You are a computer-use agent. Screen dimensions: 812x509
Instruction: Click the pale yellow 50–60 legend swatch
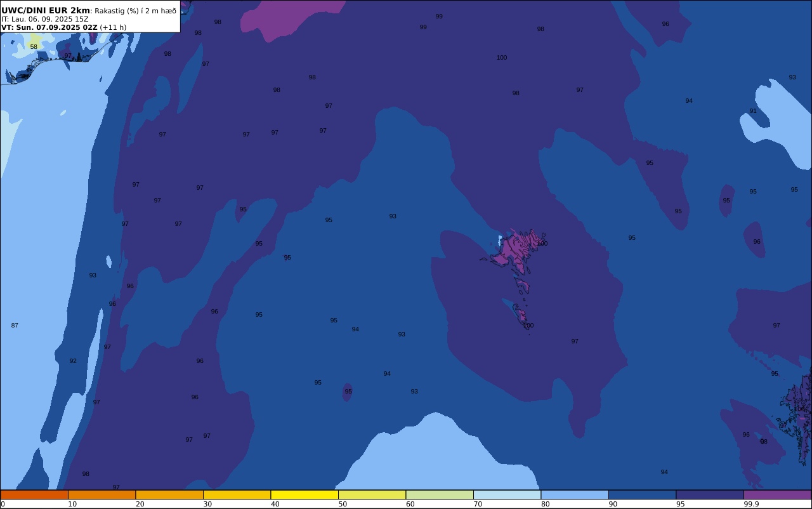click(x=372, y=494)
